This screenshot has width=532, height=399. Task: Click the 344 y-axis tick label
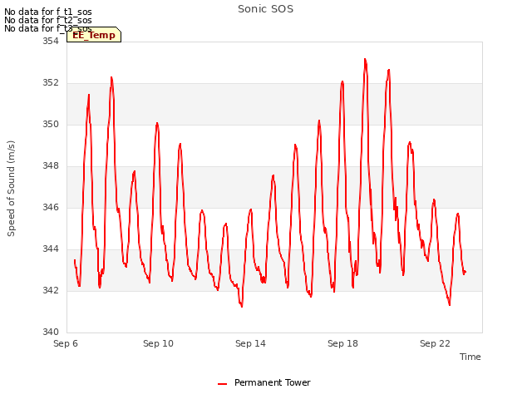tap(51, 249)
